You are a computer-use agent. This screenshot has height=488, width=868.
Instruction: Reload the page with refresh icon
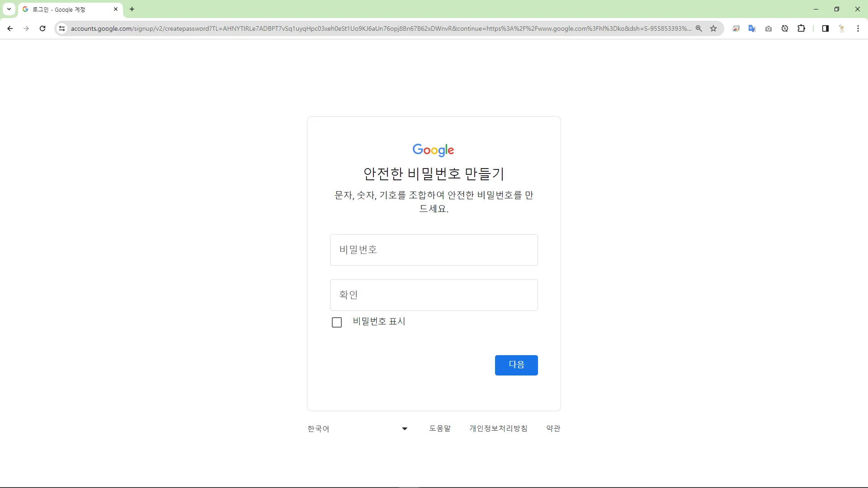42,28
